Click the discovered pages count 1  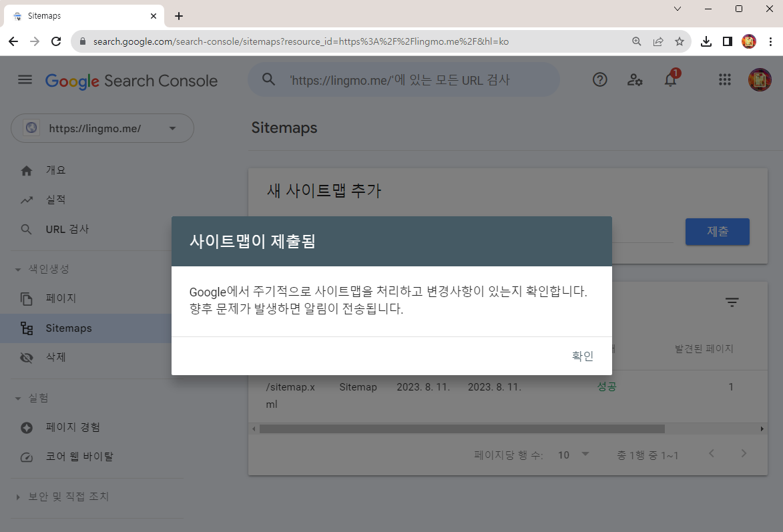click(x=730, y=386)
